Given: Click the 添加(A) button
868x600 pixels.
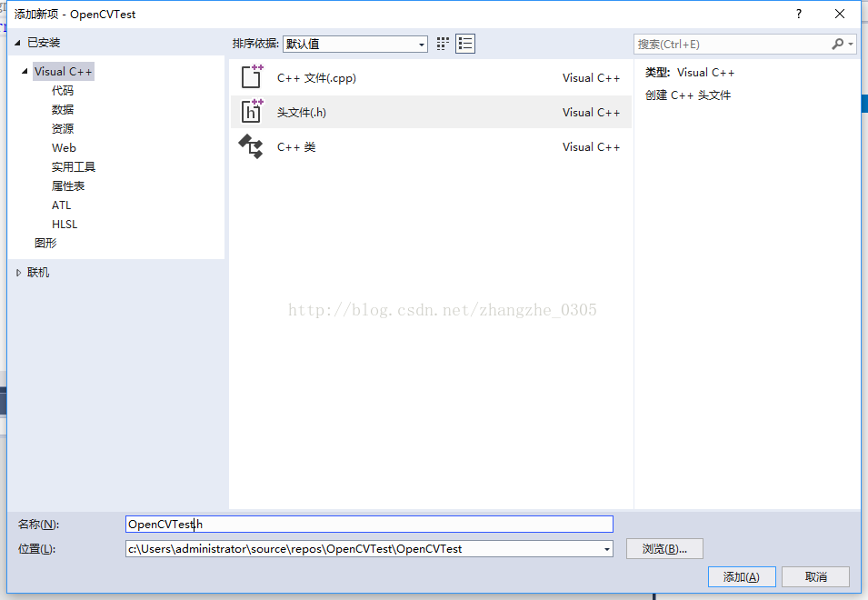Looking at the screenshot, I should coord(742,576).
